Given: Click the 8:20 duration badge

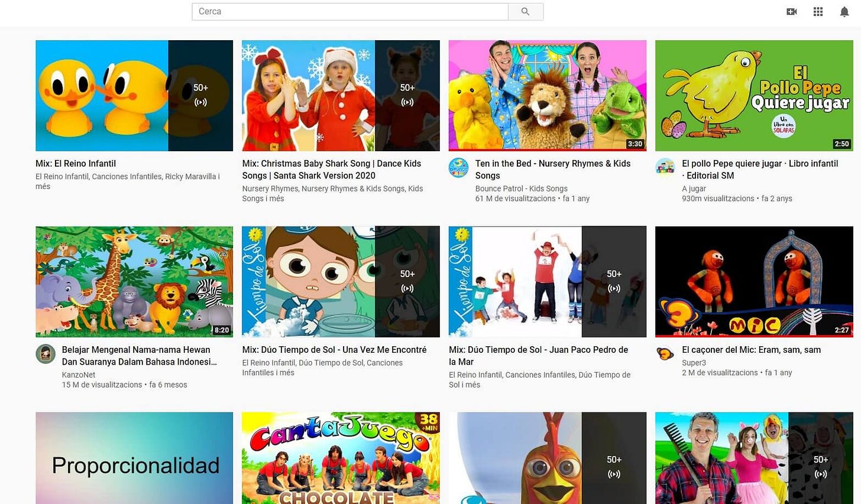Looking at the screenshot, I should tap(222, 330).
